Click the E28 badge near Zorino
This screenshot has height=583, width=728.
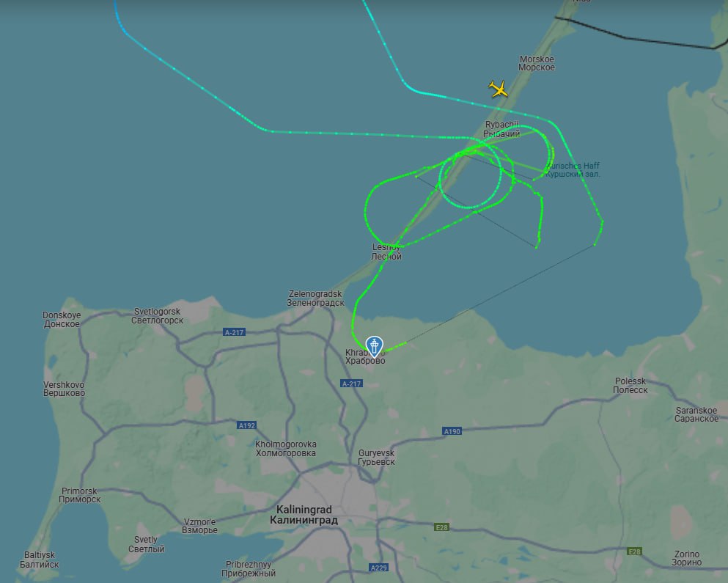[634, 551]
